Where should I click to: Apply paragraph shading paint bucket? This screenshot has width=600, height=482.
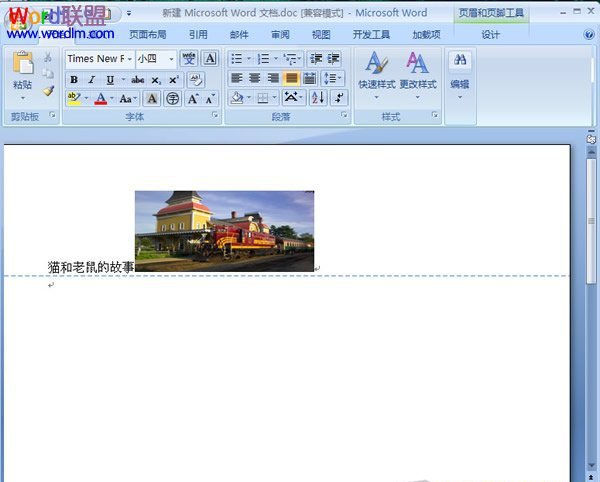237,98
